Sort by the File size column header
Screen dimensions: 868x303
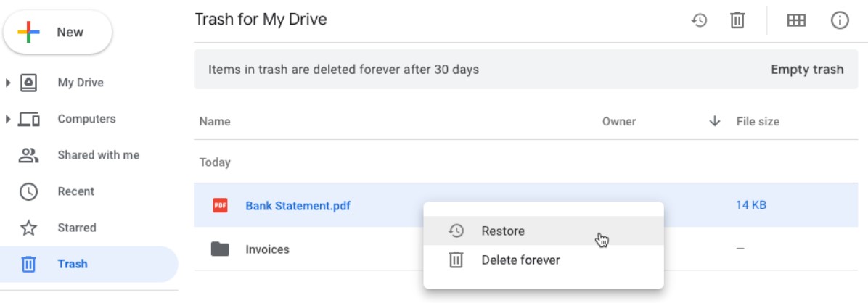pyautogui.click(x=757, y=122)
